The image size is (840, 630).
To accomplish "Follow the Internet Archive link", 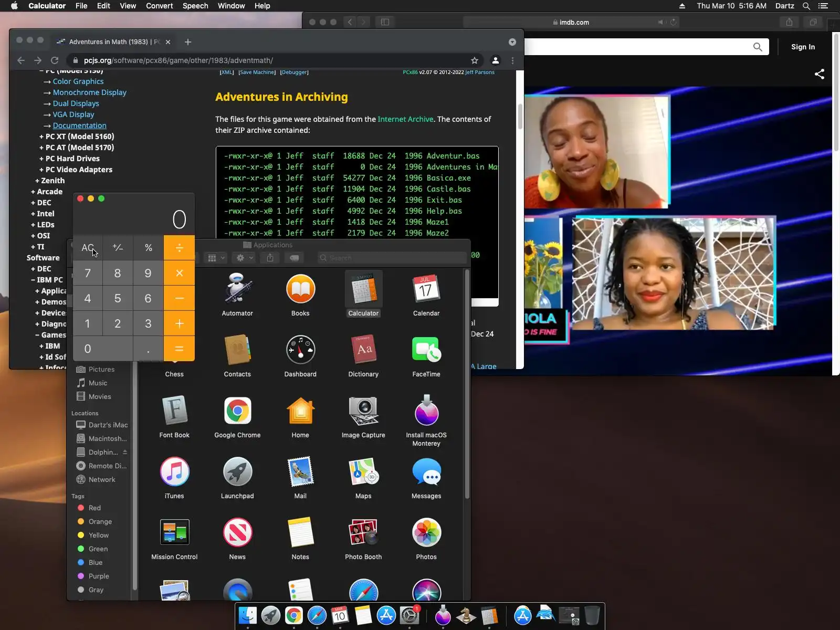I will [x=405, y=119].
